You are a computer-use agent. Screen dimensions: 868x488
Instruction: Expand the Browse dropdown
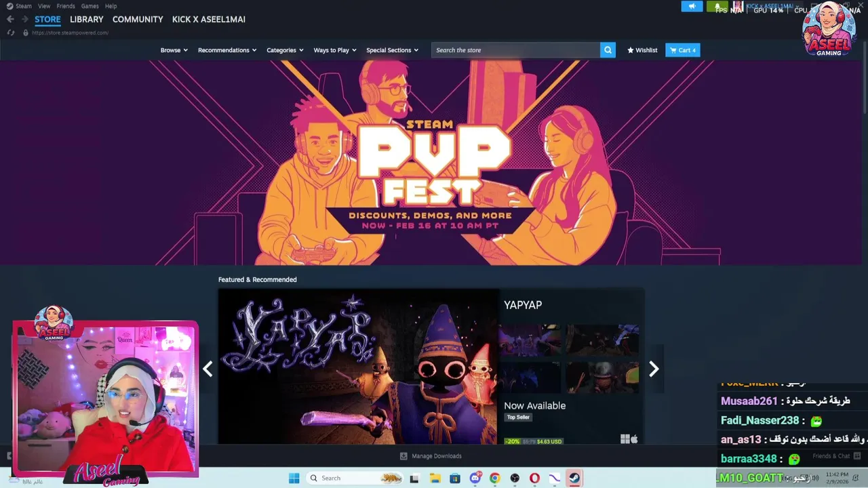[174, 50]
